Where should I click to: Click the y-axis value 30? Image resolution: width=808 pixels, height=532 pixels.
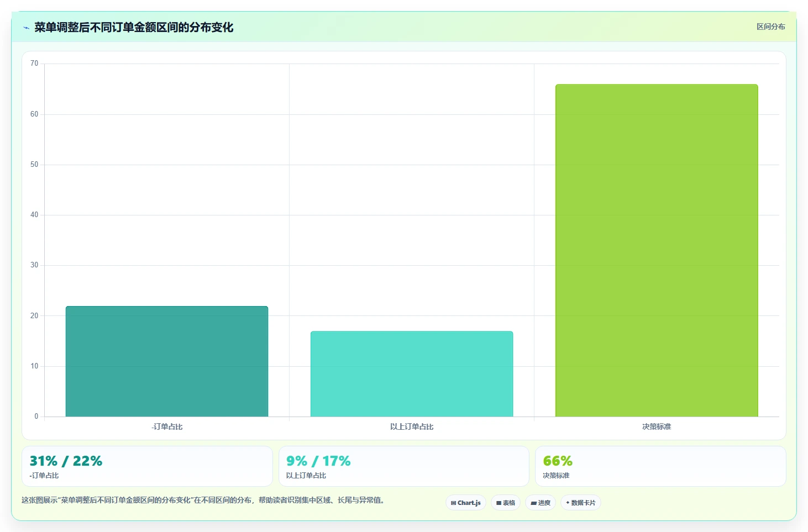(x=34, y=265)
